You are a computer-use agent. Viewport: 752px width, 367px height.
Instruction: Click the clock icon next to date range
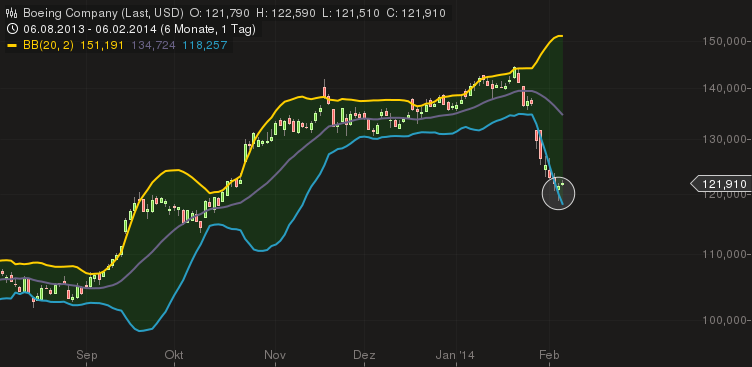click(x=12, y=29)
